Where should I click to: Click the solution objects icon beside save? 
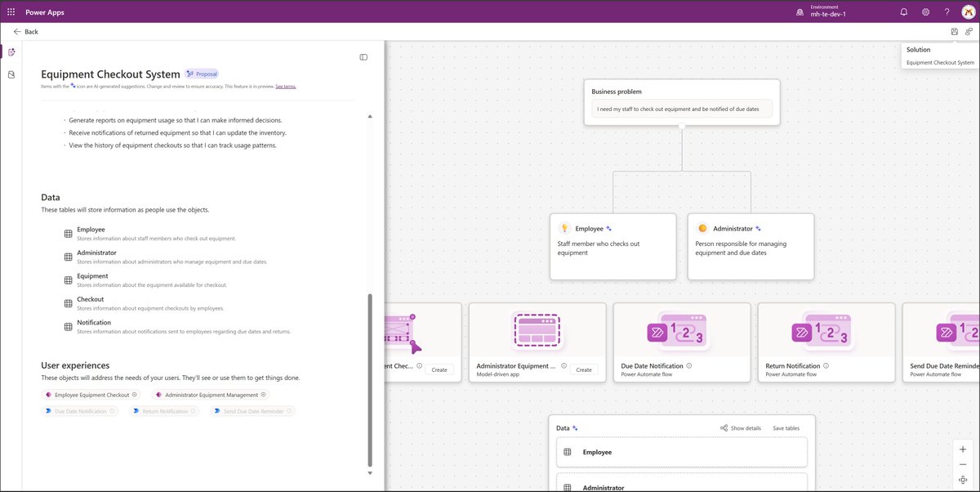click(969, 32)
